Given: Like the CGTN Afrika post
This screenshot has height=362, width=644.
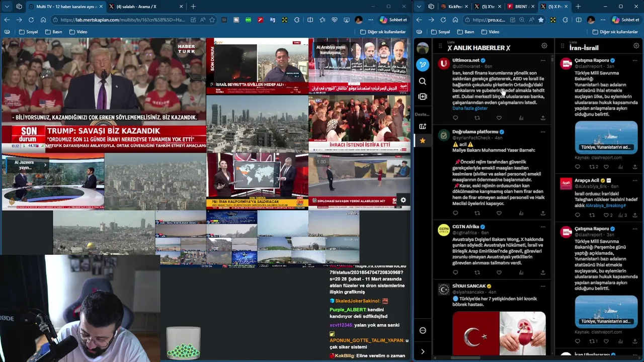Looking at the screenshot, I should [x=499, y=273].
